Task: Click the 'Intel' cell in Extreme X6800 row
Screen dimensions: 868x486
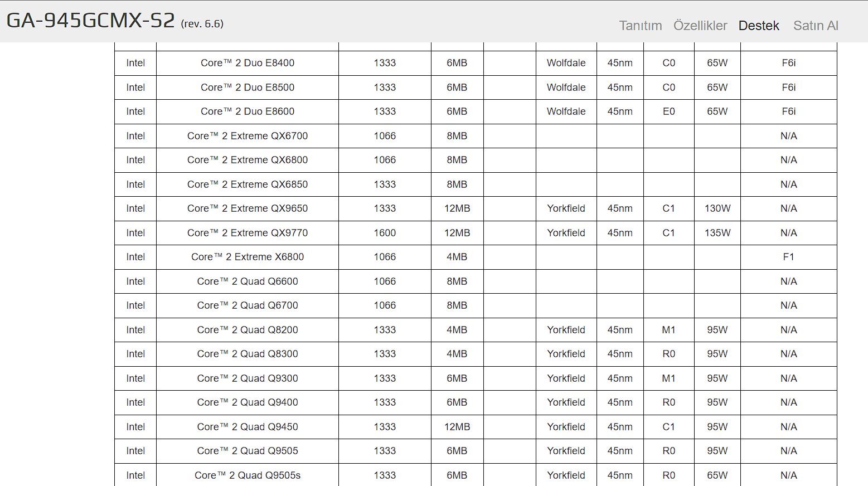Action: click(135, 257)
